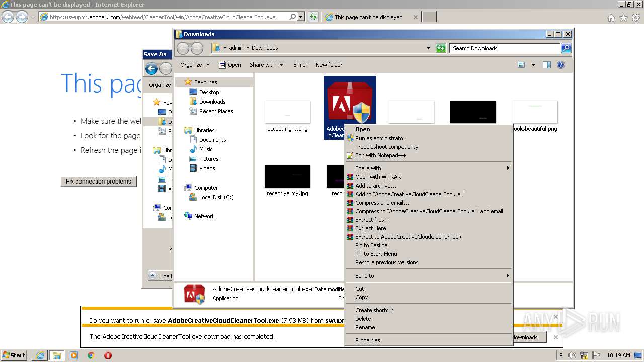Image resolution: width=644 pixels, height=362 pixels.
Task: Open the Organize dropdown in Downloads window
Action: pyautogui.click(x=195, y=65)
